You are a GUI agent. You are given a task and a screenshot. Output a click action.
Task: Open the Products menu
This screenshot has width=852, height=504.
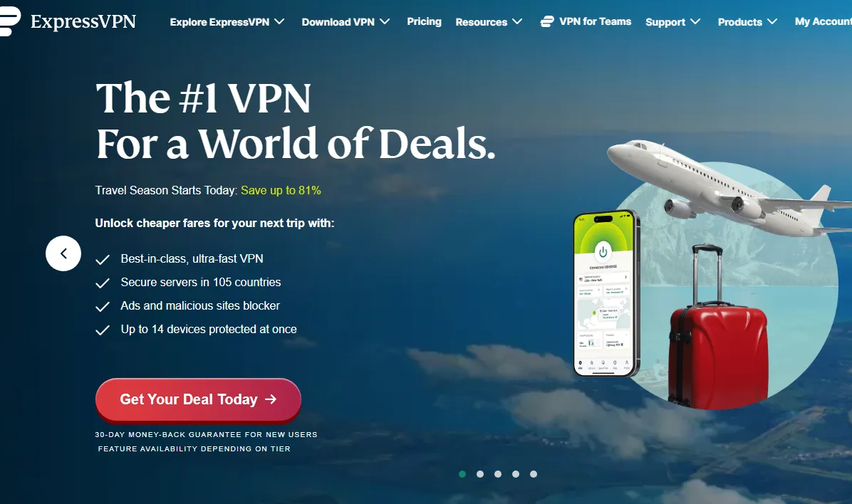(748, 22)
